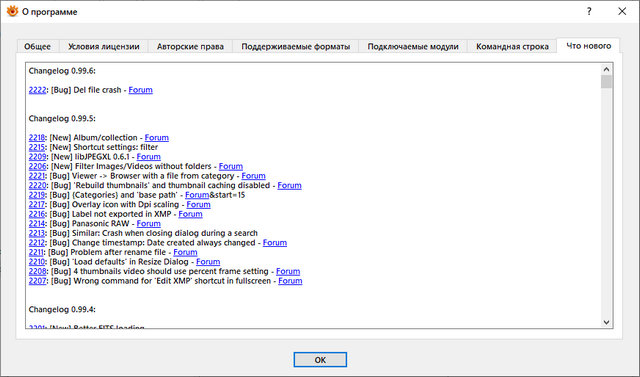Open issue link 2214
640x377 pixels.
click(x=37, y=224)
